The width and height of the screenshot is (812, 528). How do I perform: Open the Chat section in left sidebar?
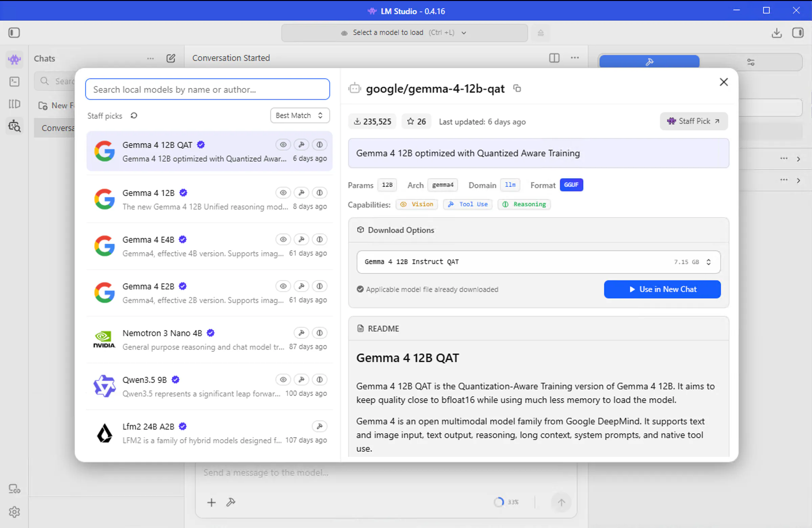click(x=14, y=60)
